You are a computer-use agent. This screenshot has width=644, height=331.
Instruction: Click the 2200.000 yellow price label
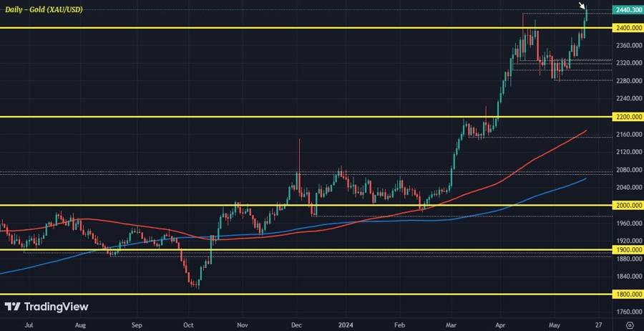[x=628, y=117]
